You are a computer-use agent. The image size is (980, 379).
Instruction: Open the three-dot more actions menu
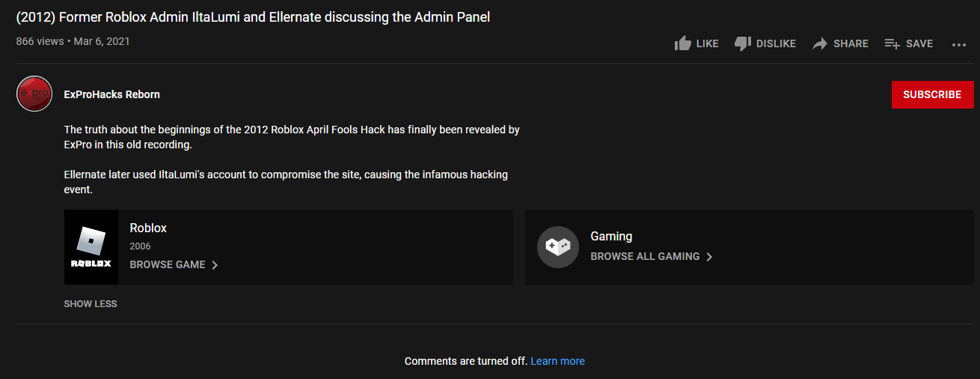pyautogui.click(x=959, y=44)
